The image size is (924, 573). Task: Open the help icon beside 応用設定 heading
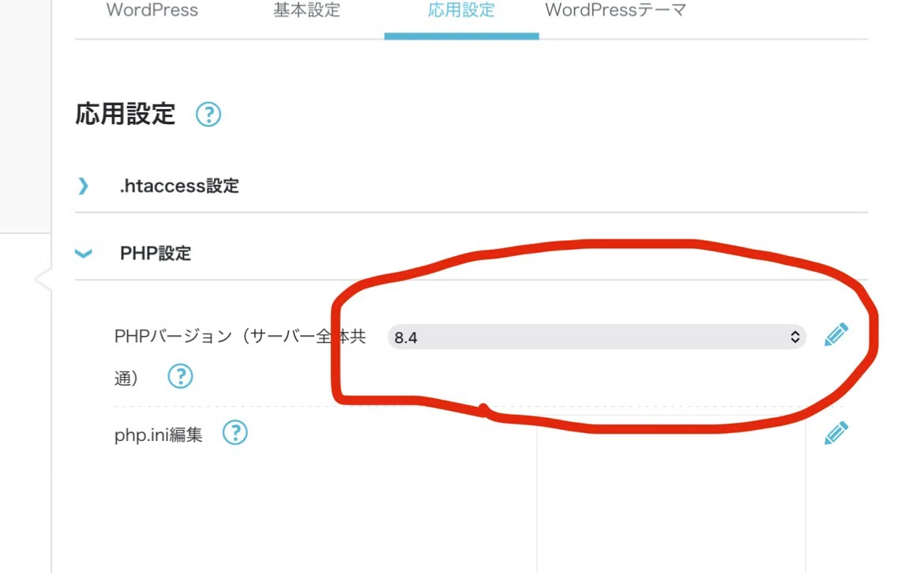tap(208, 114)
